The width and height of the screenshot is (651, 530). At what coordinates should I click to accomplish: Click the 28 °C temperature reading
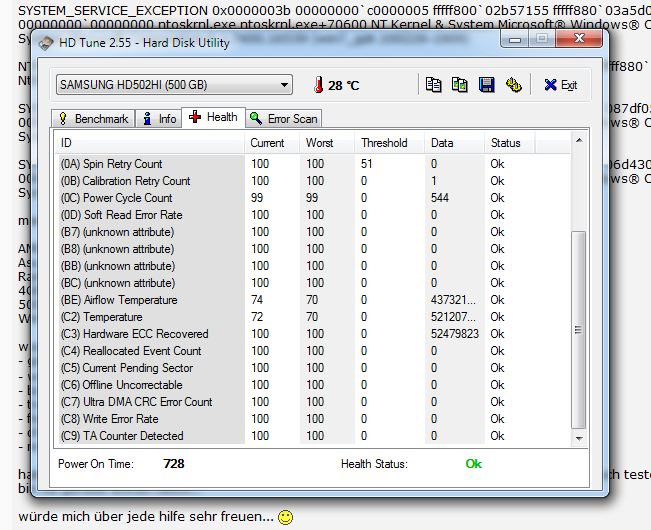[x=343, y=85]
